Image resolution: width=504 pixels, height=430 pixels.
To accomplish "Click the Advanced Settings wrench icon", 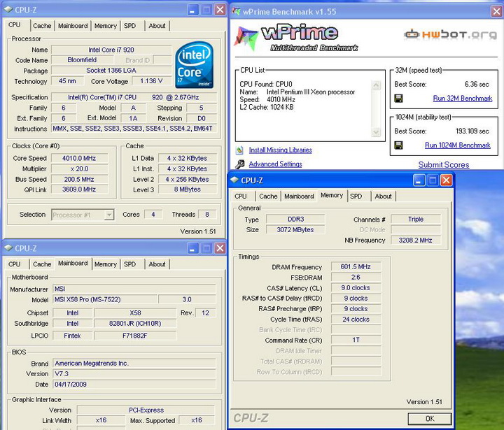I will (240, 164).
